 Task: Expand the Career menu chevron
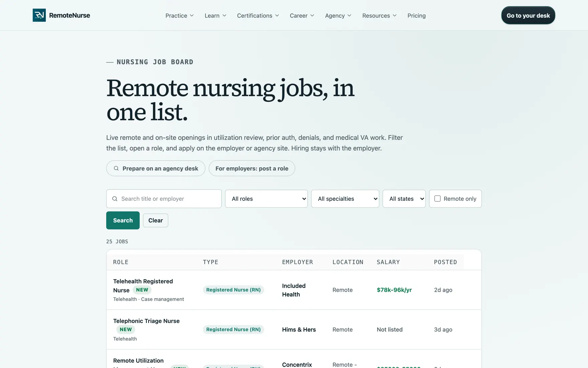click(312, 16)
